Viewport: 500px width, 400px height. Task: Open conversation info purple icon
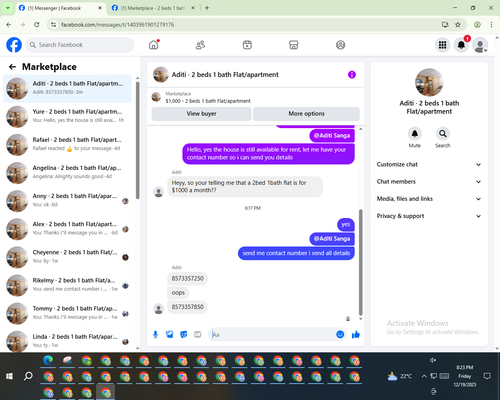point(352,75)
